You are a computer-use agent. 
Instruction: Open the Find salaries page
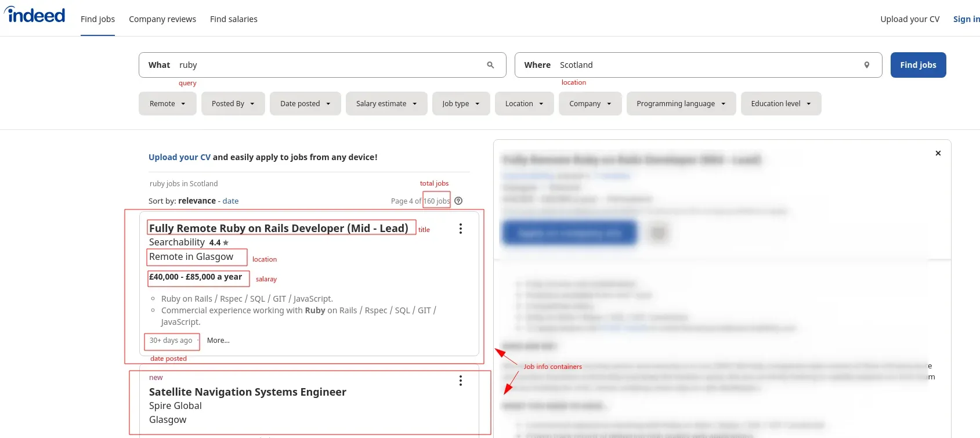[234, 19]
